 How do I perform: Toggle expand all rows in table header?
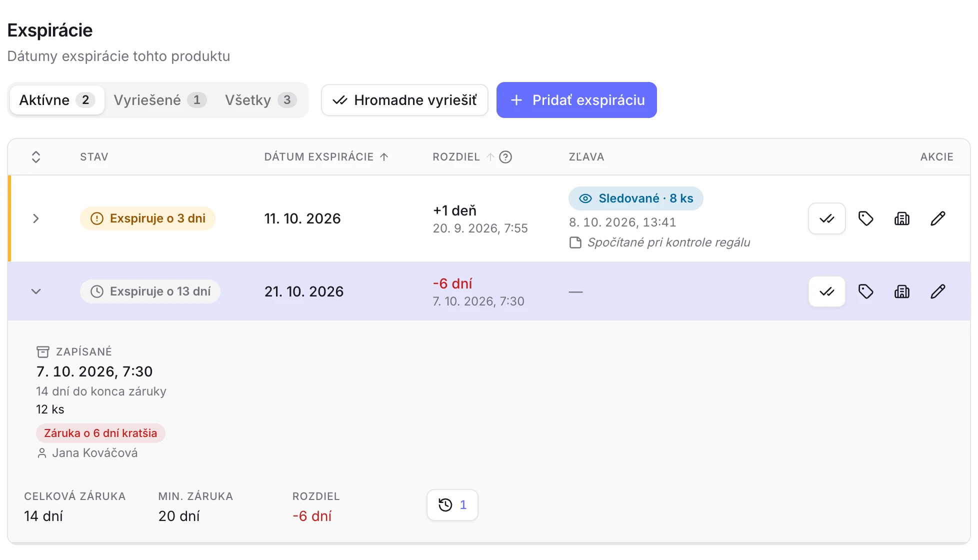(x=35, y=157)
